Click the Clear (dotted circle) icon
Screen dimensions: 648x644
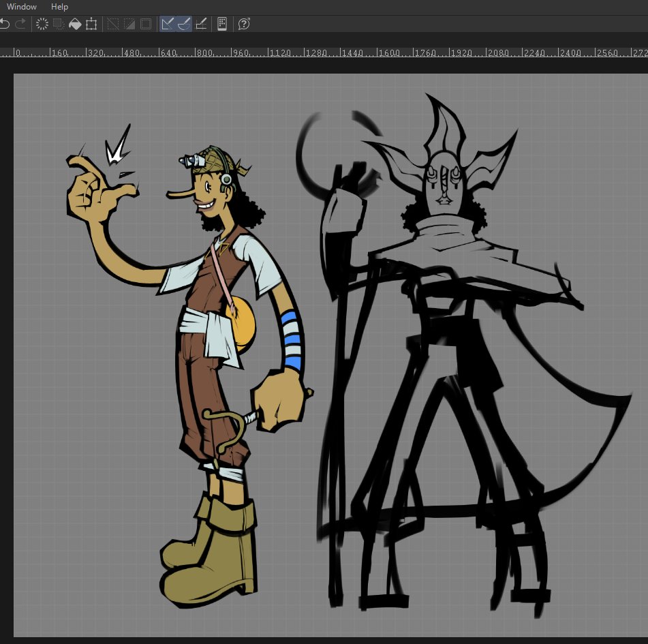point(42,24)
